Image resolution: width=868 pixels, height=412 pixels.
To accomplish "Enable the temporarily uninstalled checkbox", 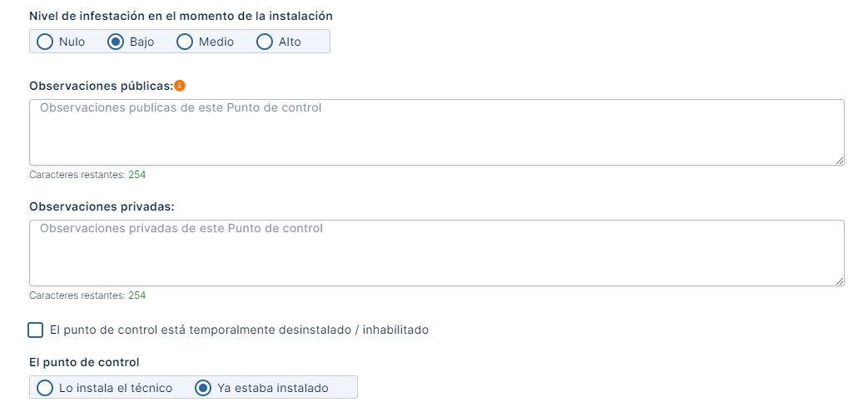I will point(35,330).
